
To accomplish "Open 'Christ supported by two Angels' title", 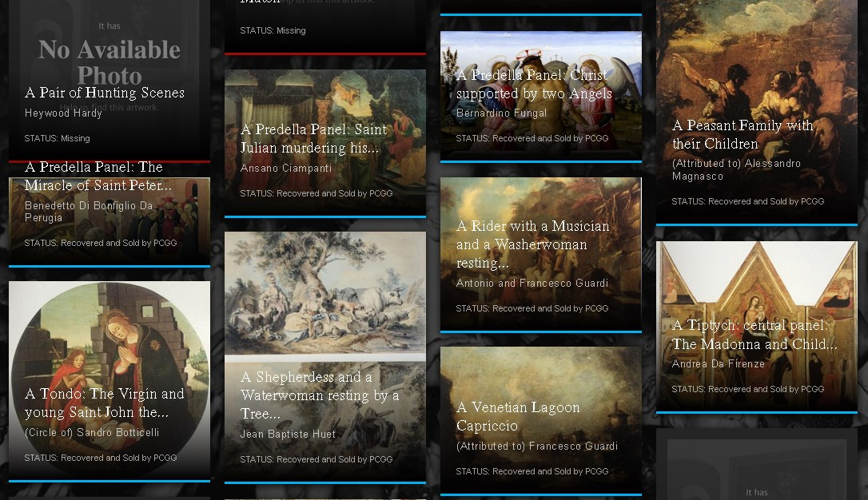I will [534, 85].
